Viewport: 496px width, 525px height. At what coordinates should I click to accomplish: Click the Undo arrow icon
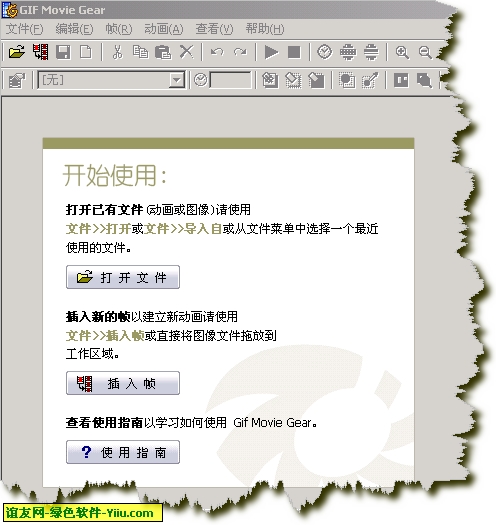[x=217, y=52]
